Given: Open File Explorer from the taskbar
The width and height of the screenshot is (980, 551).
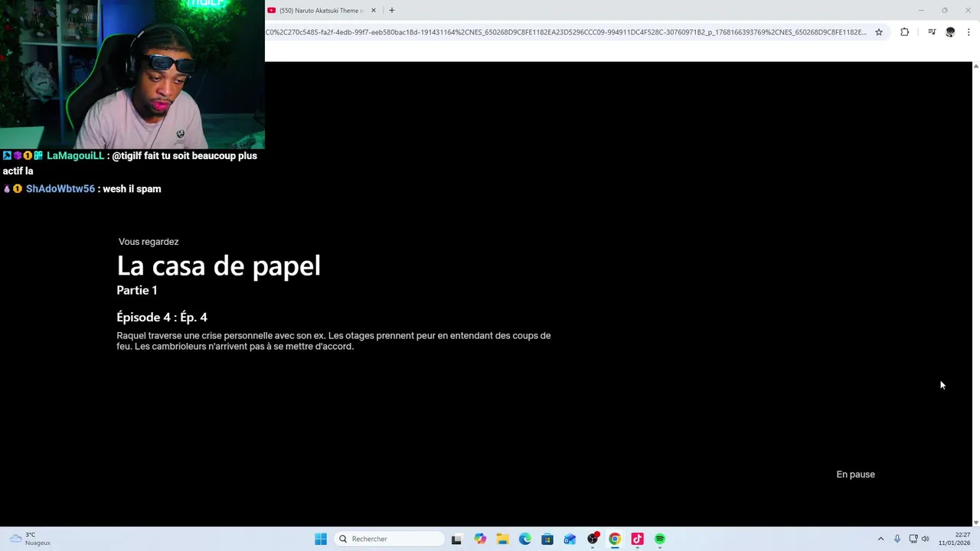Looking at the screenshot, I should [502, 539].
